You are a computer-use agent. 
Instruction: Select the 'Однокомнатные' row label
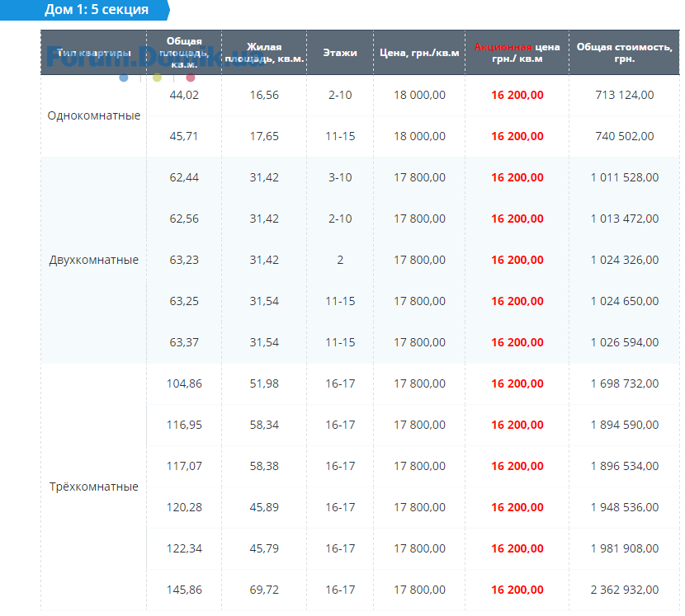point(94,115)
